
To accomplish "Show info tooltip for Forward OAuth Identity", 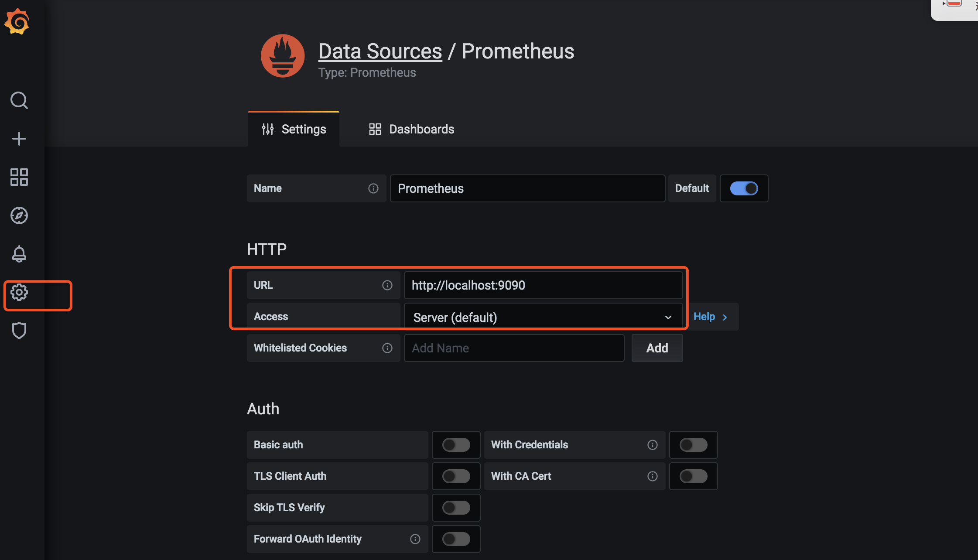I will click(x=415, y=539).
